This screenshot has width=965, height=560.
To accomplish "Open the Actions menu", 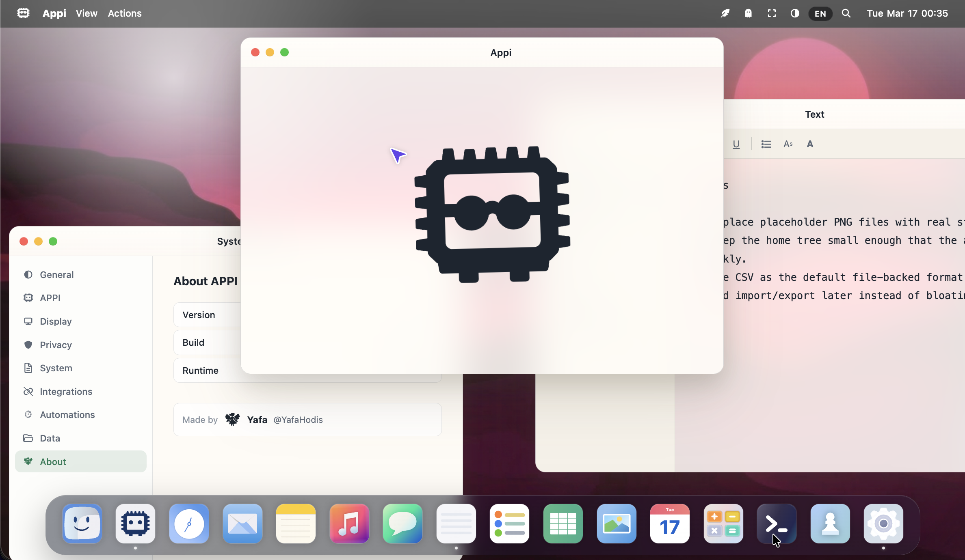I will (x=125, y=13).
